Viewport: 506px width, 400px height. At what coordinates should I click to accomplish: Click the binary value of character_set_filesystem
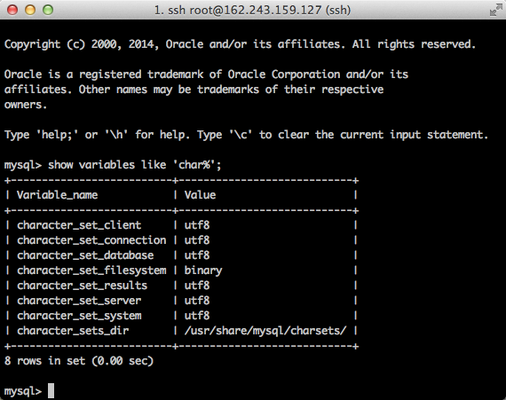point(203,271)
